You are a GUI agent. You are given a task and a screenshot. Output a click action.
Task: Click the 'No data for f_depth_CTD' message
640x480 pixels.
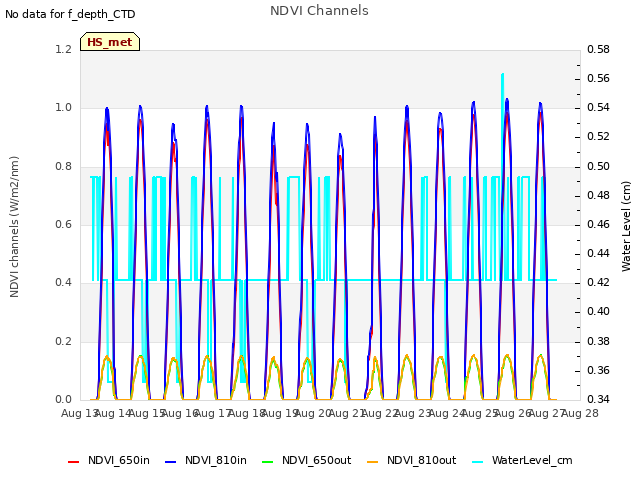[70, 14]
